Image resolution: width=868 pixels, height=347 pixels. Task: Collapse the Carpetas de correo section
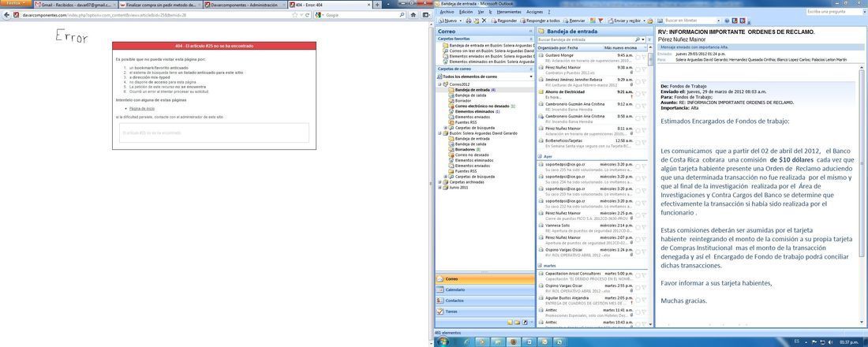pos(531,69)
